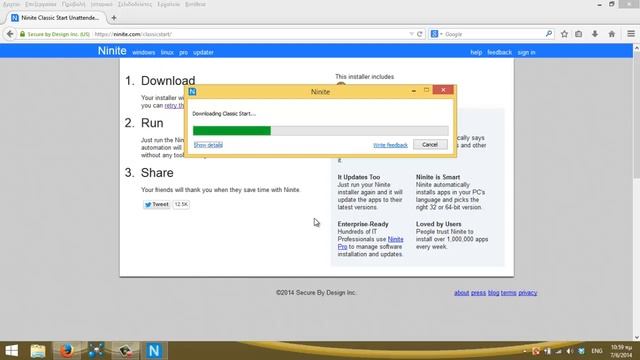Click the network signal tray icon

[558, 351]
